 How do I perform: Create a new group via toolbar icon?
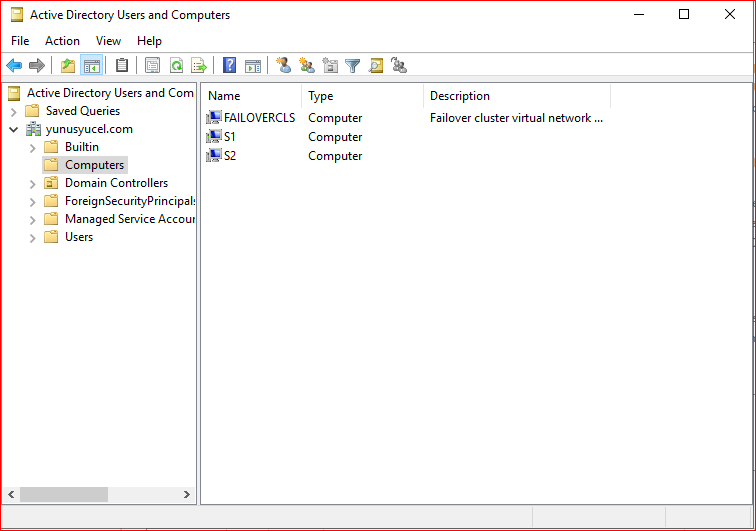pyautogui.click(x=307, y=65)
